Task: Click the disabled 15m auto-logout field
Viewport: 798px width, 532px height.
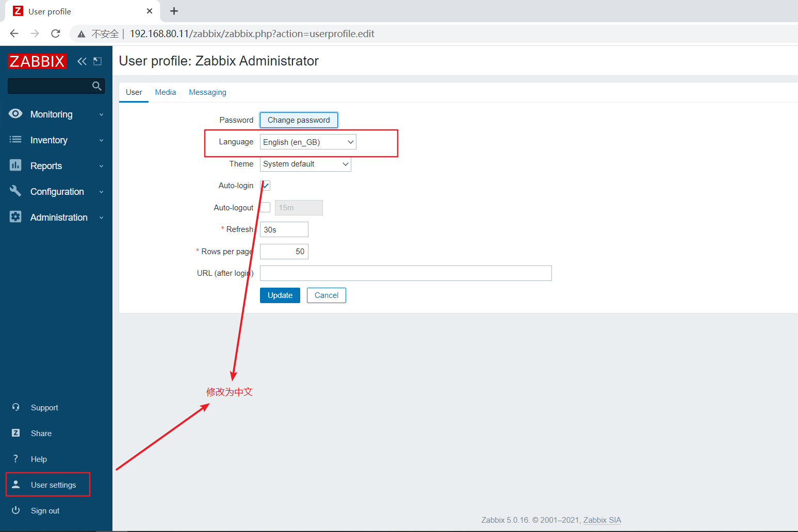Action: coord(299,208)
